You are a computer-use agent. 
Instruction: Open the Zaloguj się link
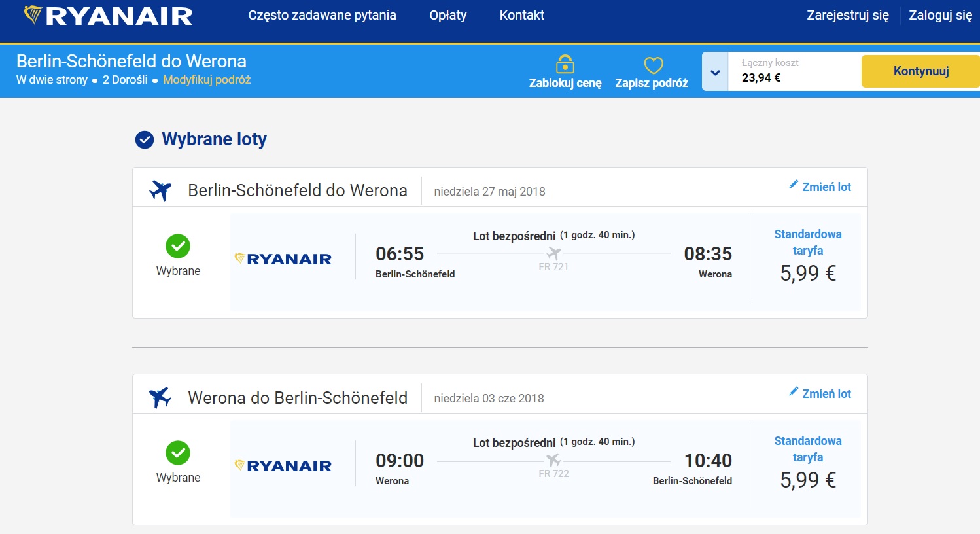(940, 15)
